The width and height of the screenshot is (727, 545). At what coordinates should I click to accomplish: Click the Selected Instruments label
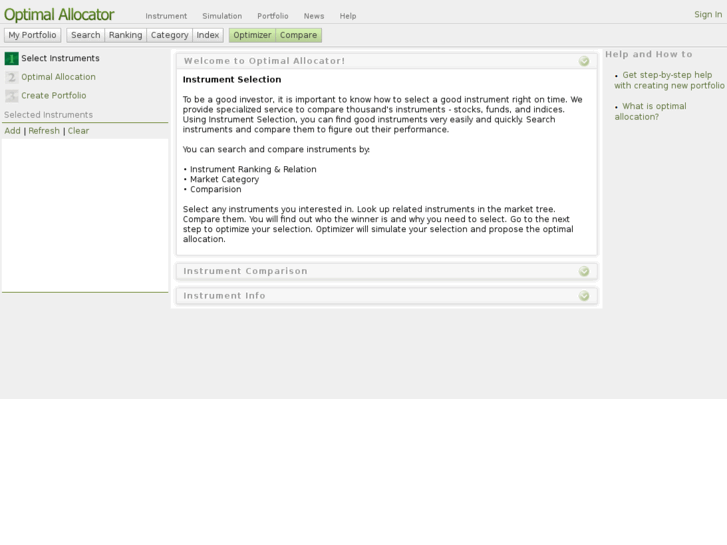(49, 115)
